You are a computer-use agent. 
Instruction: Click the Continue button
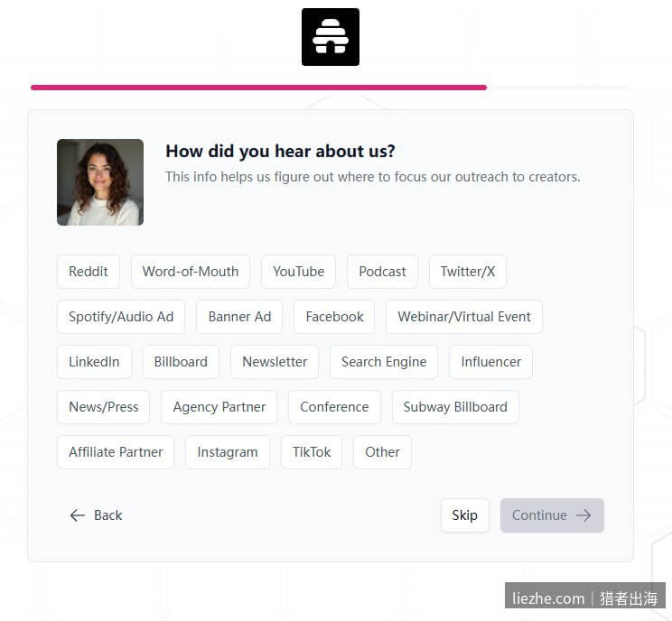pyautogui.click(x=552, y=515)
